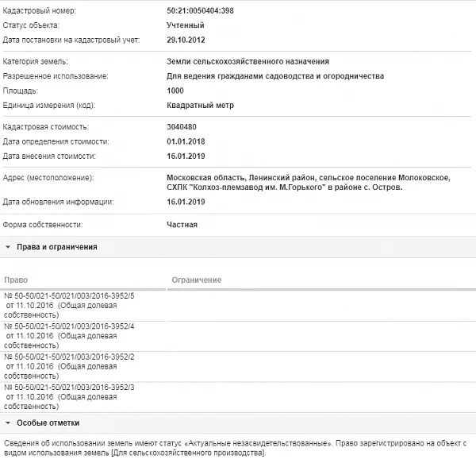Click the cadastral value 3040480

[x=183, y=127]
